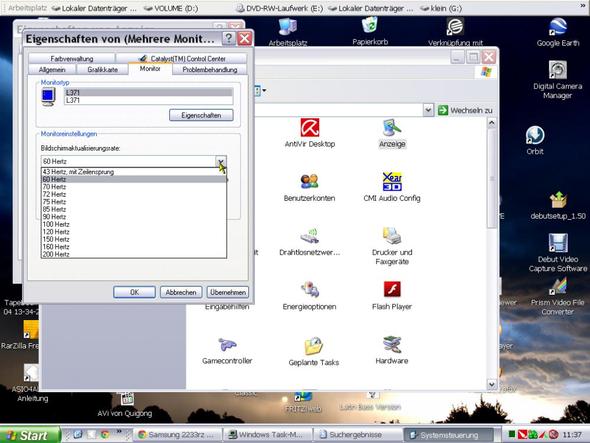Image resolution: width=590 pixels, height=443 pixels.
Task: Switch to the Monitor tab
Action: tap(150, 69)
